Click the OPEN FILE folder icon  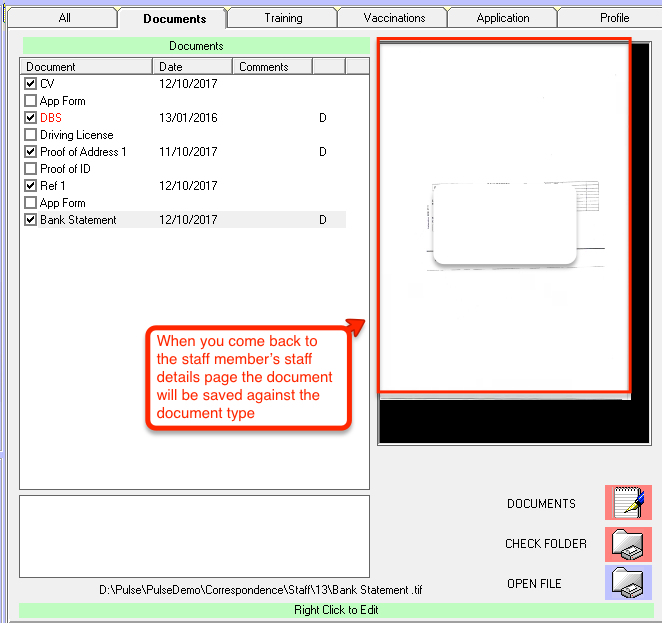coord(628,583)
